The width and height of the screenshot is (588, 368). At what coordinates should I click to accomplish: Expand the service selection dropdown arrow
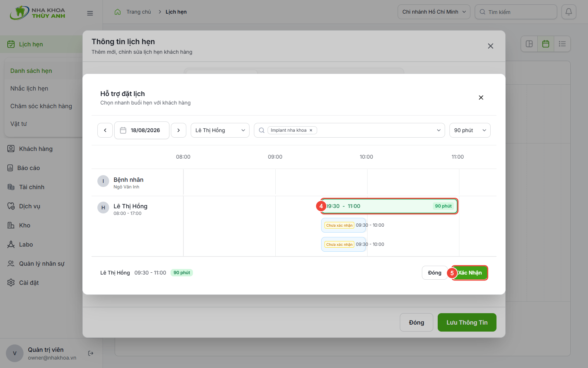coord(438,130)
